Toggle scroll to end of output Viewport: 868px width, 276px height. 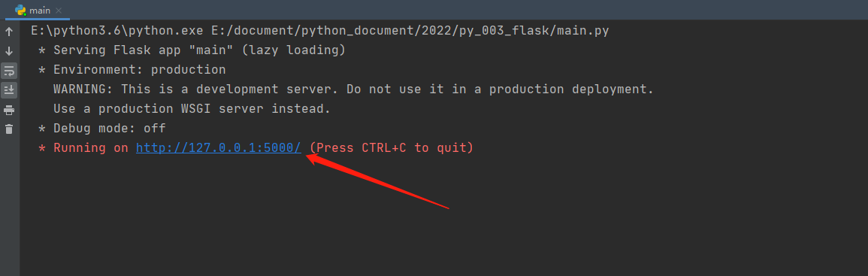click(x=9, y=89)
